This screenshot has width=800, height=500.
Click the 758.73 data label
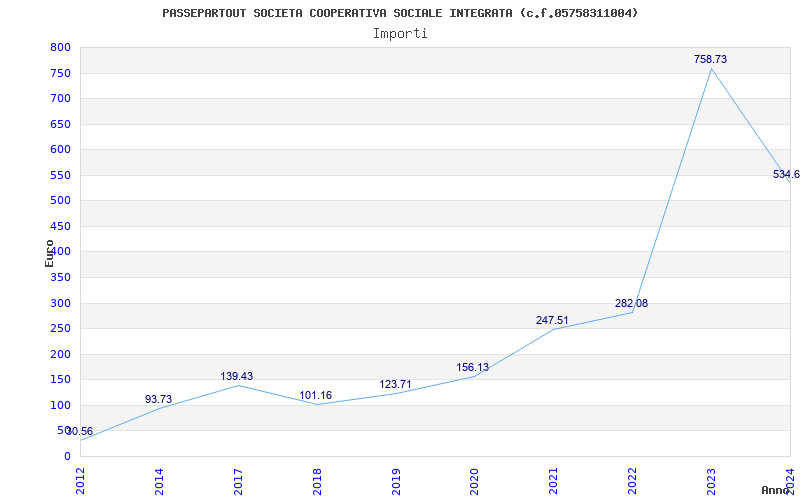(x=710, y=59)
